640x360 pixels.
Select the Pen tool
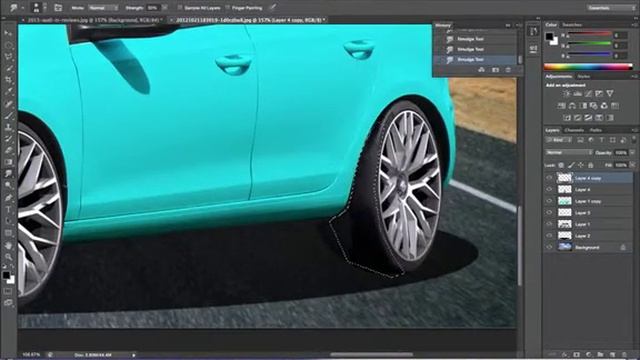[x=8, y=198]
